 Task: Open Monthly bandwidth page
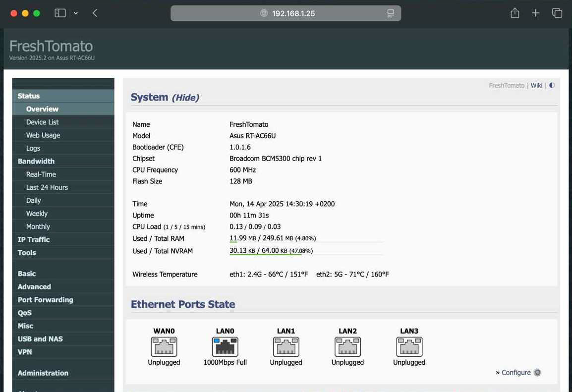coord(63,227)
